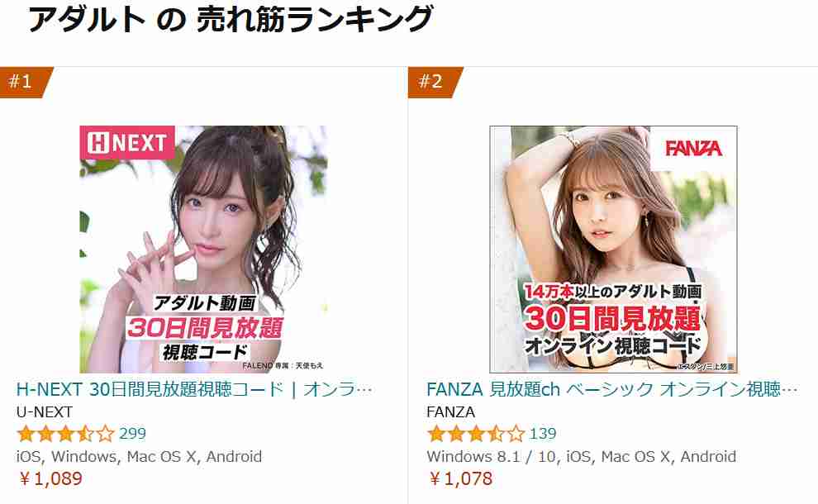
Task: Click the FANZA logo on second thumbnail
Action: pyautogui.click(x=693, y=149)
